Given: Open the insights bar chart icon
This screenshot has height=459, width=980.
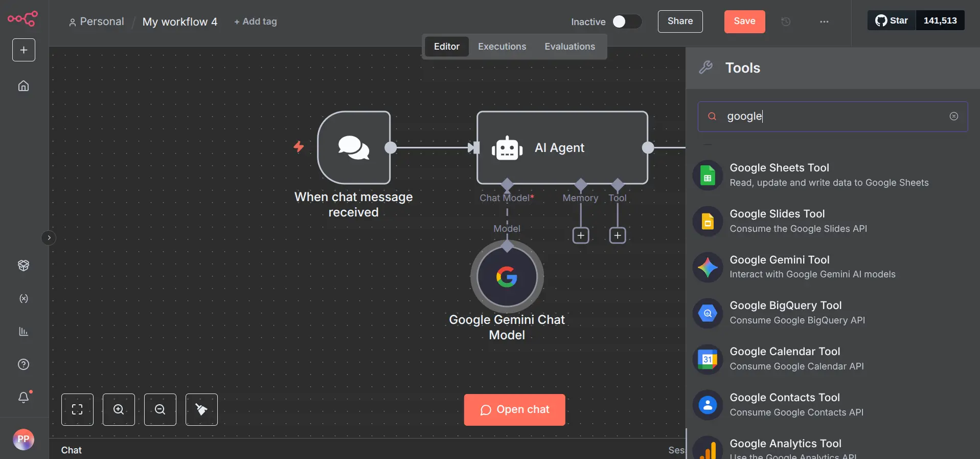Looking at the screenshot, I should pyautogui.click(x=24, y=332).
